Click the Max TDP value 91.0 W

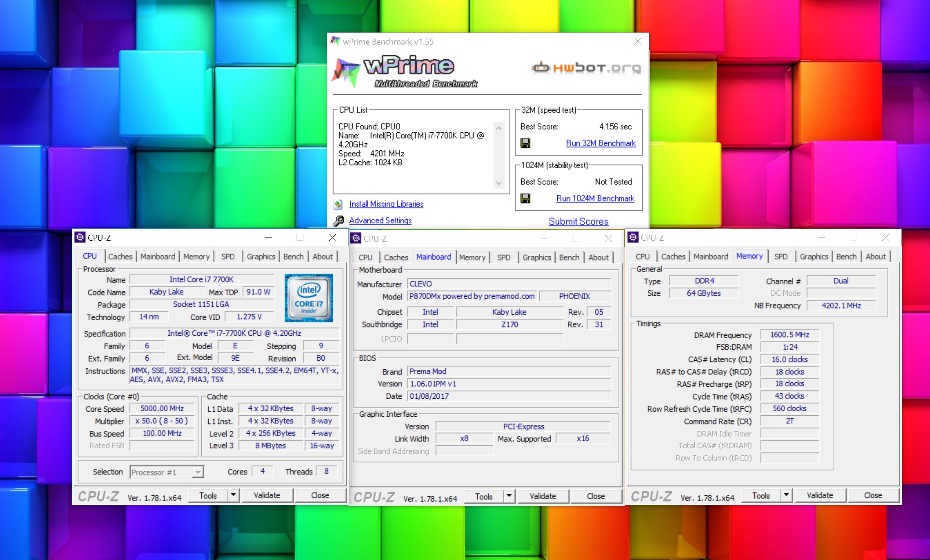coord(258,292)
